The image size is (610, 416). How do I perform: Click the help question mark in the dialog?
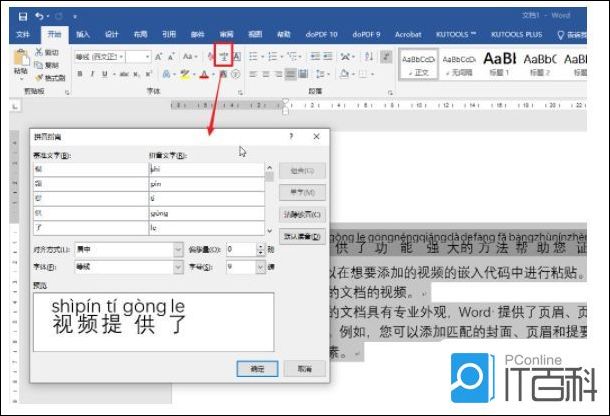coord(291,136)
